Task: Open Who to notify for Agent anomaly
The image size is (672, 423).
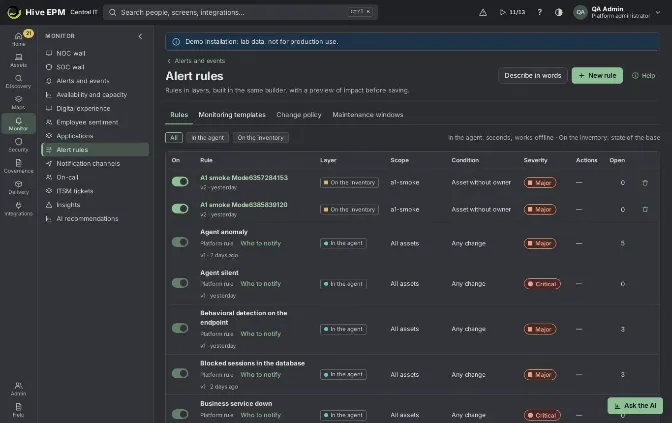Action: click(x=261, y=243)
